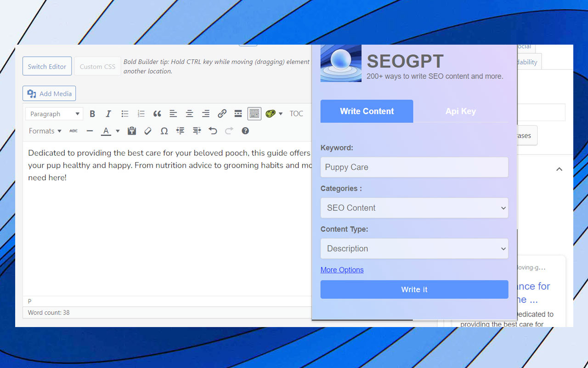Toggle center text alignment
The width and height of the screenshot is (588, 368).
point(189,114)
